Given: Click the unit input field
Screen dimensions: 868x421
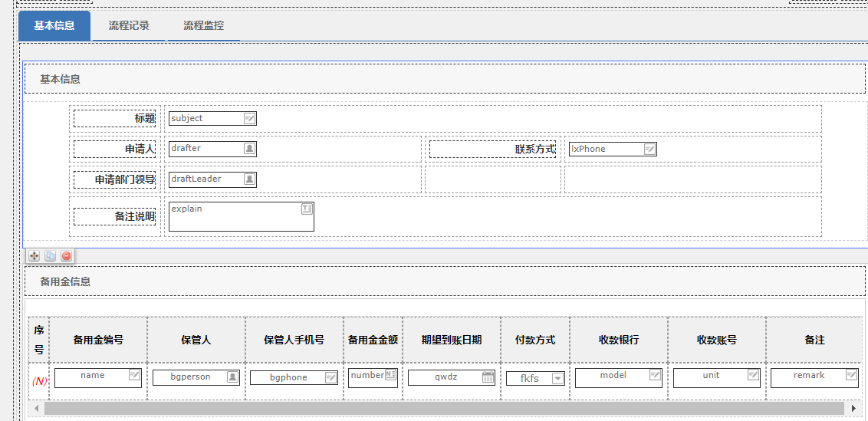Looking at the screenshot, I should coord(717,378).
